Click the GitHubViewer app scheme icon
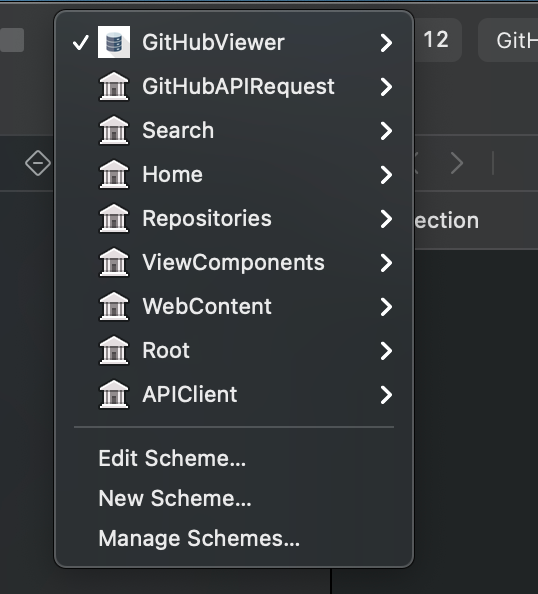This screenshot has height=594, width=538. (x=114, y=42)
